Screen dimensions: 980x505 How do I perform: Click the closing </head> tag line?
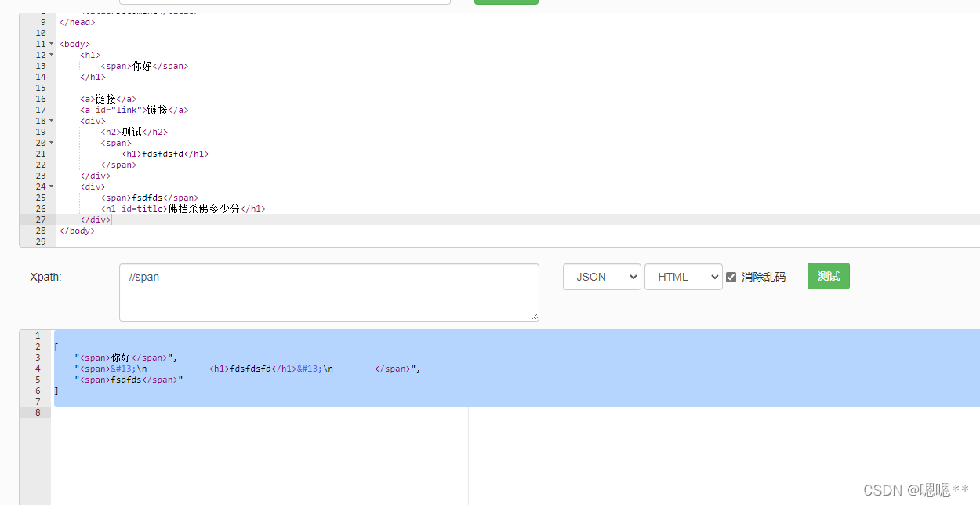(77, 22)
